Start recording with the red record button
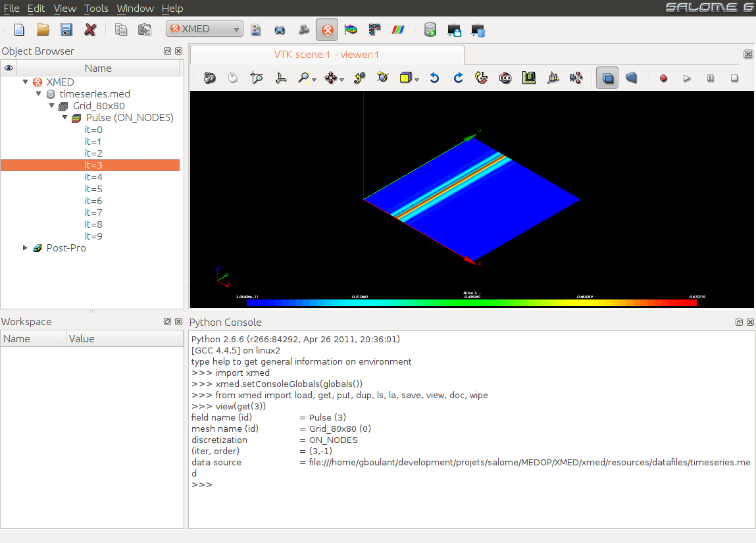The image size is (756, 543). coord(663,78)
